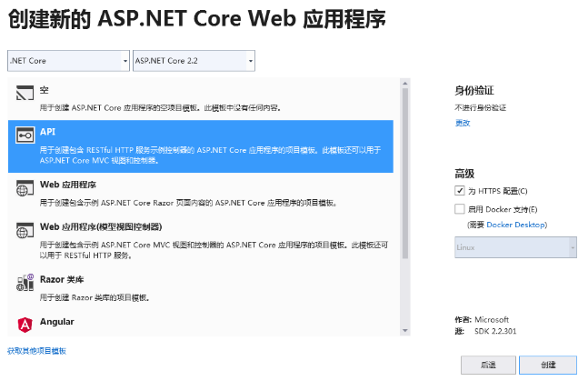Click the 更改 authentication link
Image resolution: width=588 pixels, height=381 pixels.
click(x=463, y=123)
